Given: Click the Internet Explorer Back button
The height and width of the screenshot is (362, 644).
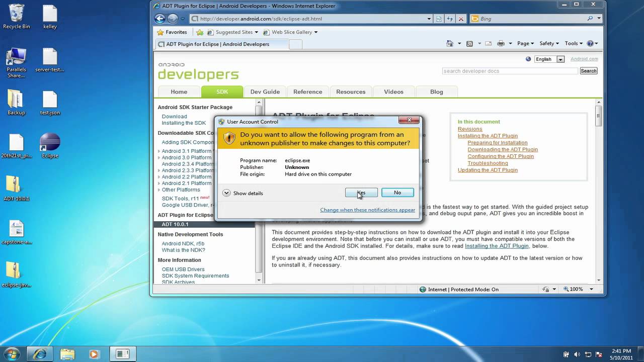Looking at the screenshot, I should coord(160,19).
